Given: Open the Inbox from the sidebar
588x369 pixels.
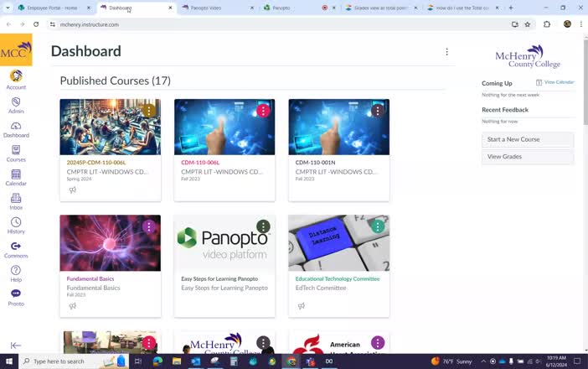Looking at the screenshot, I should pos(16,201).
